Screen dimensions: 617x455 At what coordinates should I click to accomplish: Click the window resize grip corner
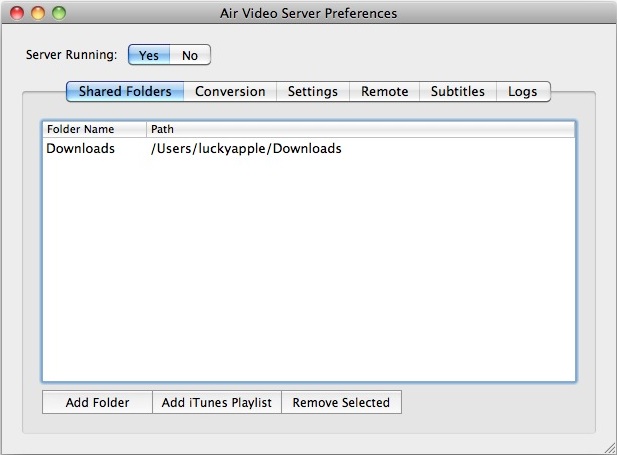[608, 446]
